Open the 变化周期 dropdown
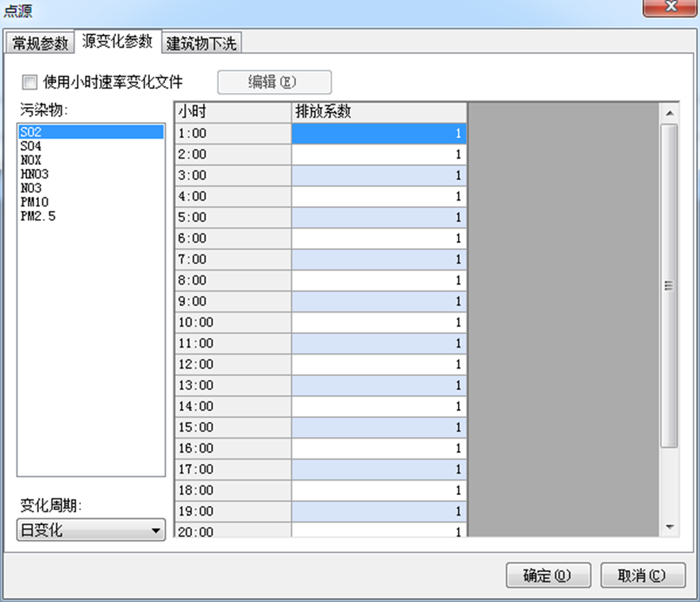This screenshot has width=700, height=602. pyautogui.click(x=91, y=531)
